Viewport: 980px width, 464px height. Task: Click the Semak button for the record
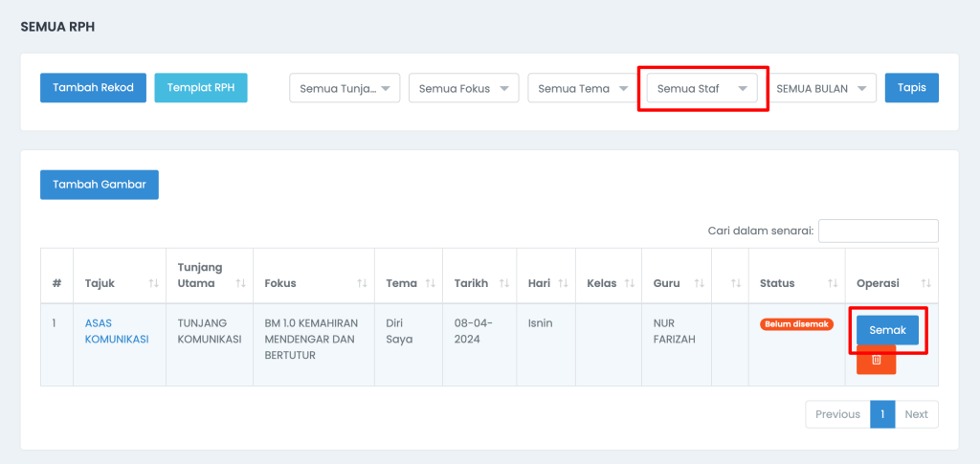coord(887,330)
